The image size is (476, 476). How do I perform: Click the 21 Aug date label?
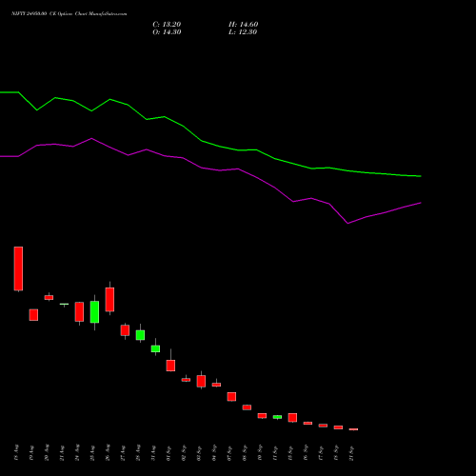[62, 452]
